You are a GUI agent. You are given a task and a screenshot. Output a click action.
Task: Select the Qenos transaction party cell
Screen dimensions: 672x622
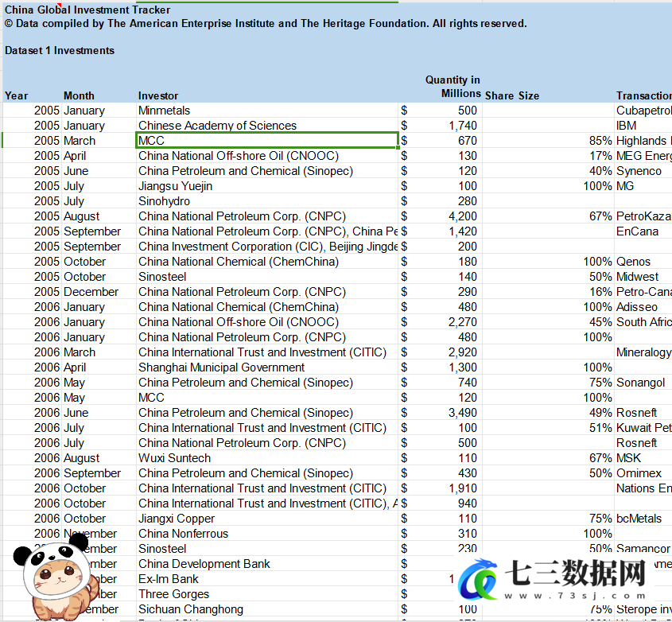[x=643, y=262]
